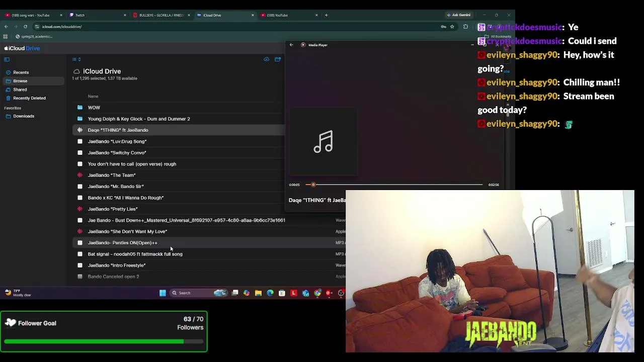Image resolution: width=644 pixels, height=362 pixels.
Task: Click the audio icon beside JaeBando "Pretty Lies"
Action: click(x=80, y=209)
